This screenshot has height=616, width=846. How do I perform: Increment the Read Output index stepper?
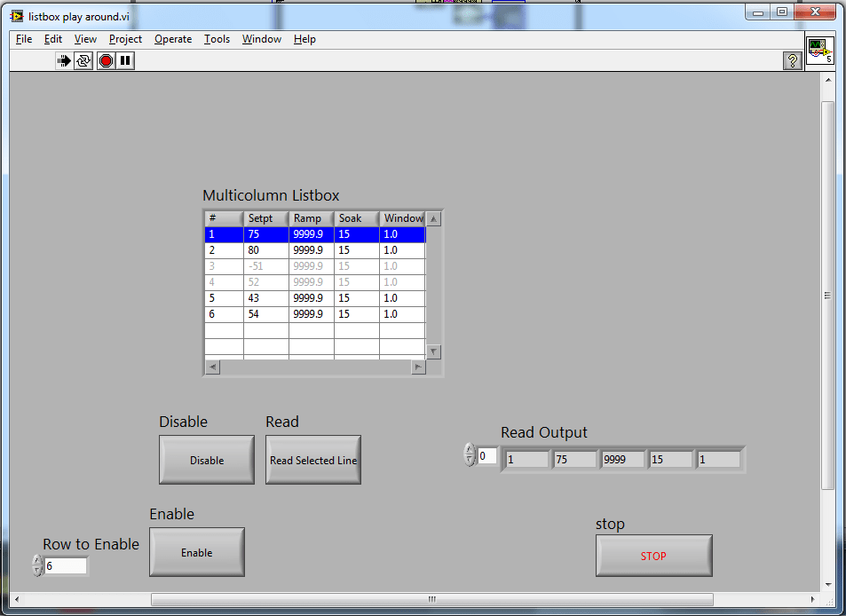pyautogui.click(x=470, y=450)
